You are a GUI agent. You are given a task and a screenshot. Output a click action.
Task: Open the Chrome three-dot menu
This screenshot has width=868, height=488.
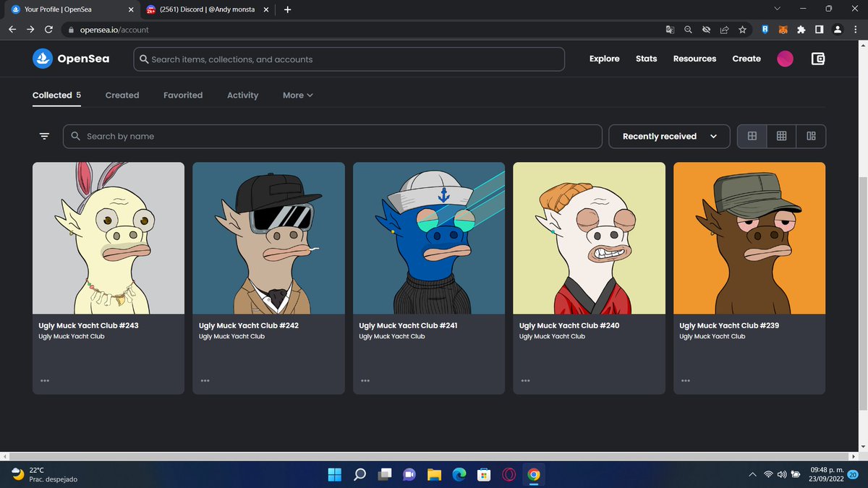click(x=854, y=30)
